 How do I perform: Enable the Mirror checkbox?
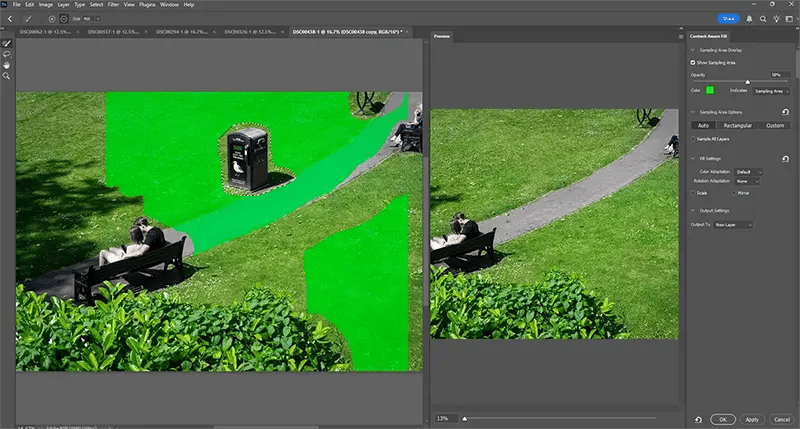pos(734,193)
